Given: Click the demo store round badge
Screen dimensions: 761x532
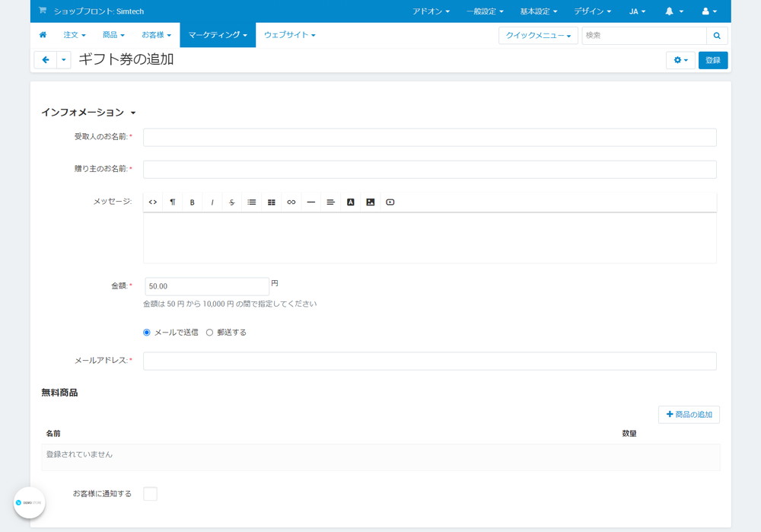Looking at the screenshot, I should pyautogui.click(x=29, y=503).
